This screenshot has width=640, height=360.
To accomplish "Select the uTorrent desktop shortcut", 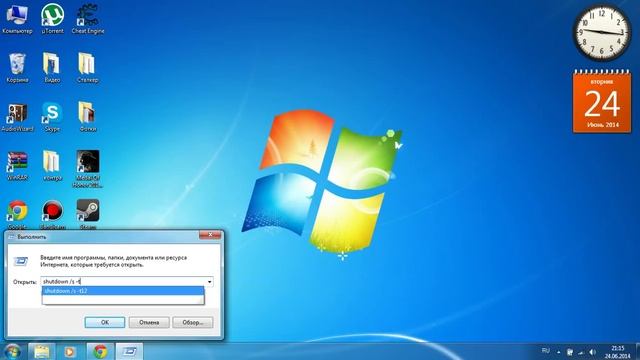I will coord(53,19).
